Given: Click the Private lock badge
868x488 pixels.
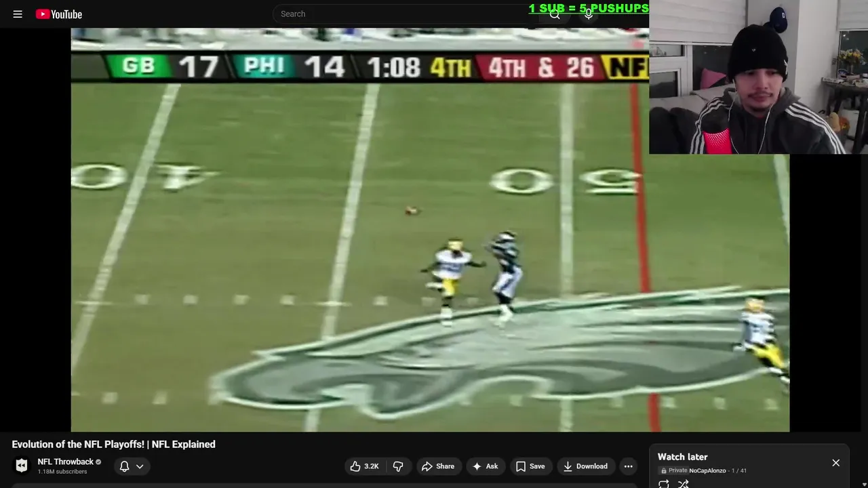Looking at the screenshot, I should tap(673, 470).
